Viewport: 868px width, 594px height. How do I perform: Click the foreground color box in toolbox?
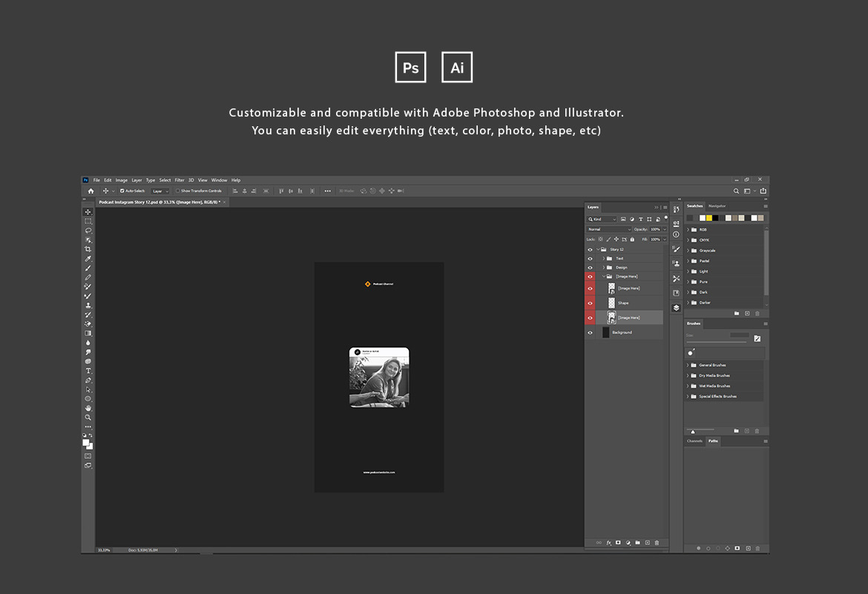(x=86, y=443)
